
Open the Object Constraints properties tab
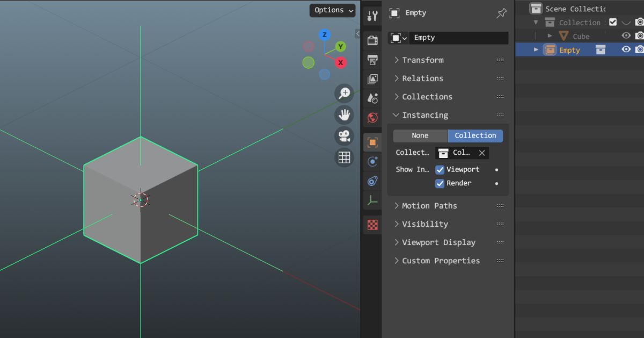(x=372, y=182)
